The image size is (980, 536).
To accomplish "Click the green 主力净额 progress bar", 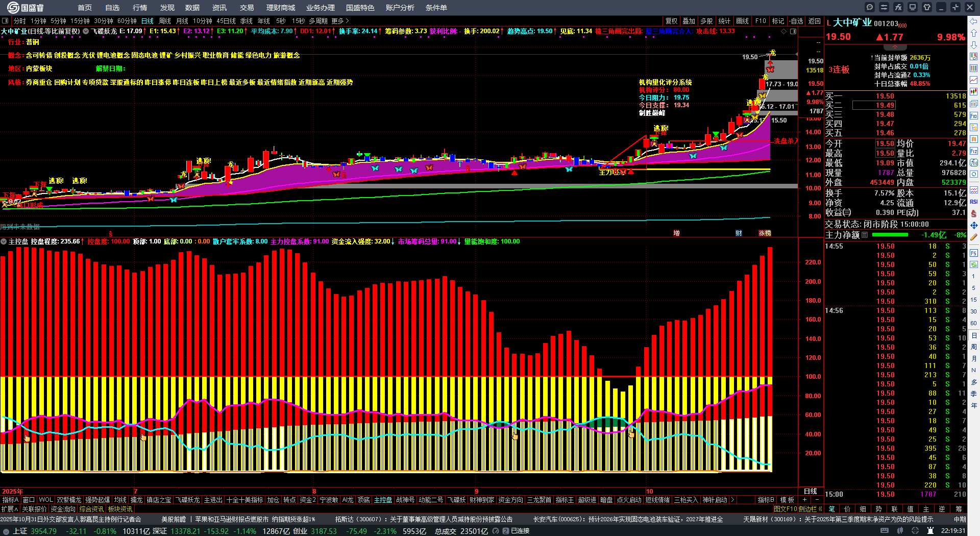I will [x=890, y=235].
